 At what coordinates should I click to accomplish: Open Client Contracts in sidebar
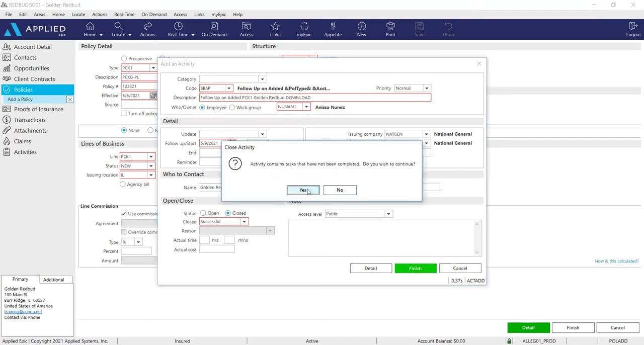coord(34,79)
